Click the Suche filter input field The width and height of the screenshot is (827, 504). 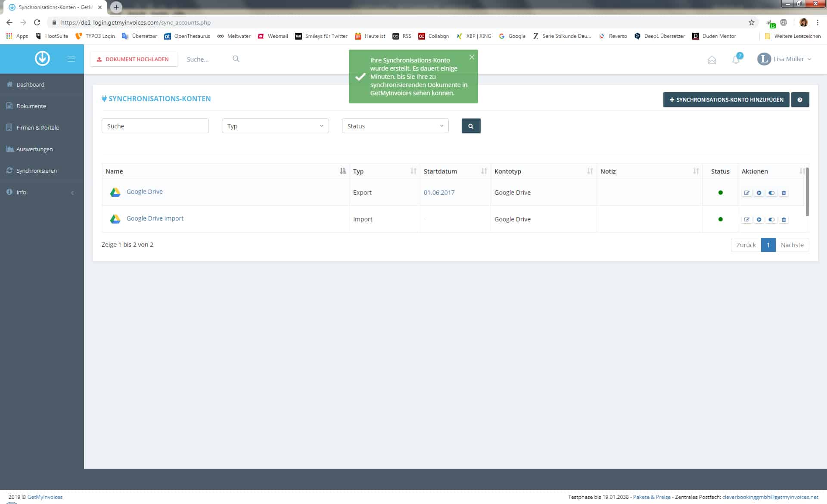155,126
